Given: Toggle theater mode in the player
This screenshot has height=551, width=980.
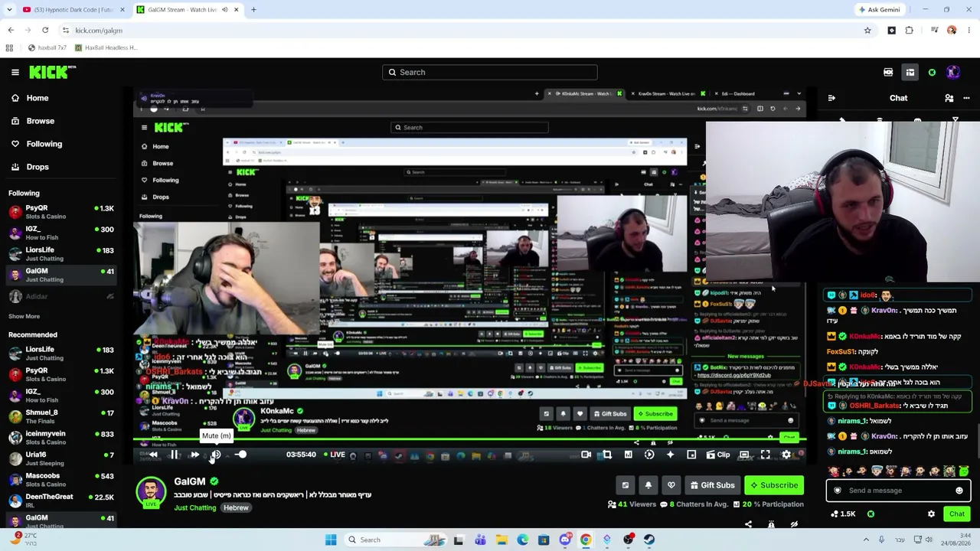Looking at the screenshot, I should [x=744, y=455].
